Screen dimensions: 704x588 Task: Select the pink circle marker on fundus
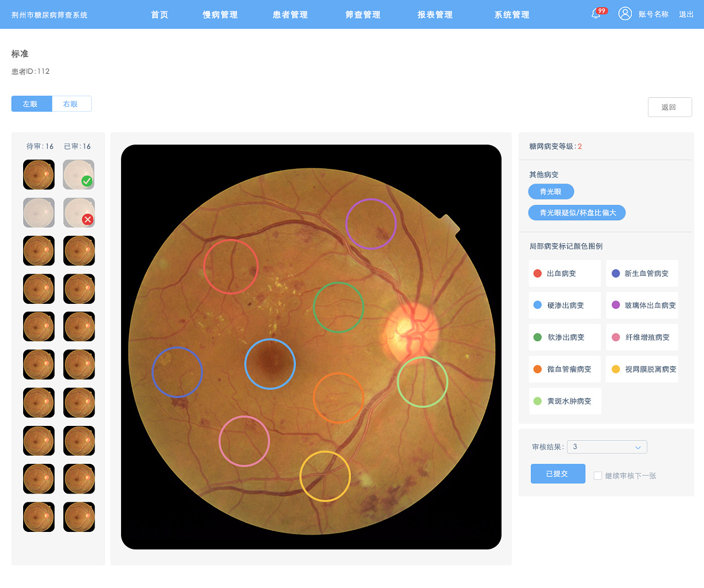click(x=244, y=441)
